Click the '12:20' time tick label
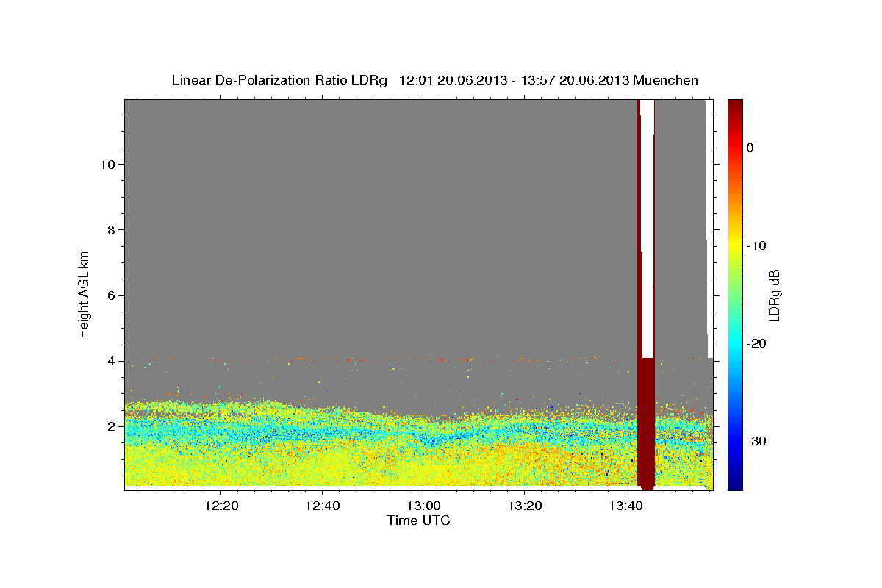Viewport: 882px width, 588px height. click(x=221, y=506)
